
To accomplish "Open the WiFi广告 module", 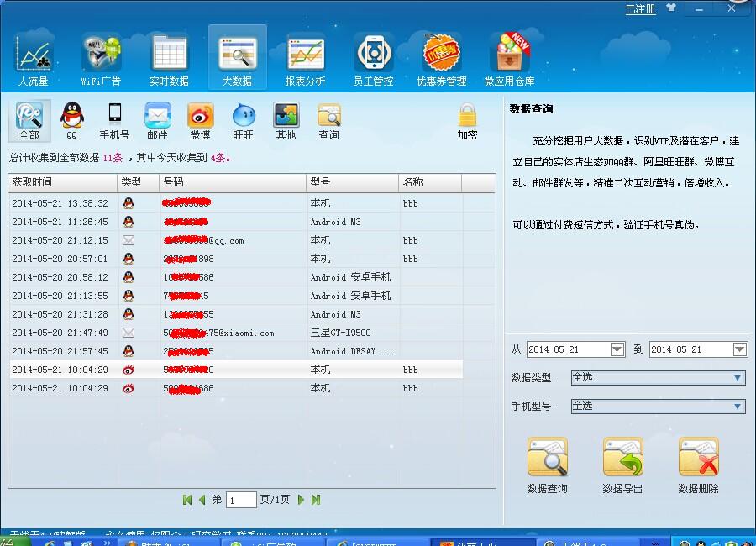I will (101, 60).
